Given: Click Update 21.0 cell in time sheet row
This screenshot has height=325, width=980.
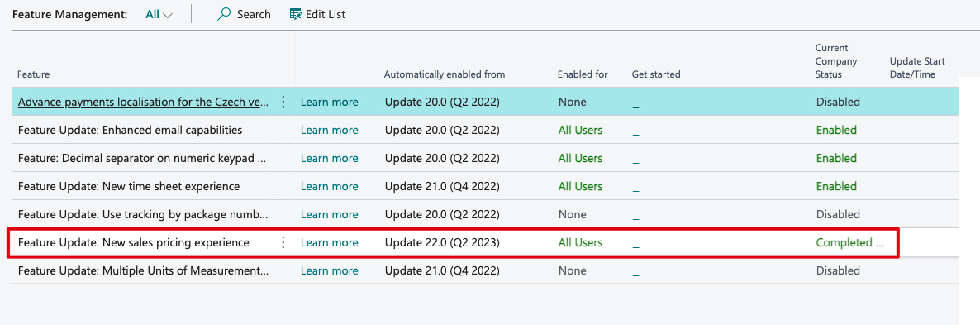Looking at the screenshot, I should (x=443, y=186).
